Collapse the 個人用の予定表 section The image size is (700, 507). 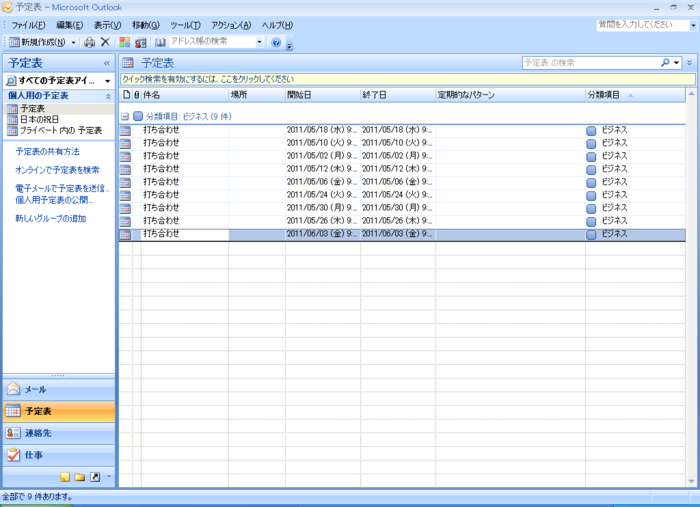(108, 96)
